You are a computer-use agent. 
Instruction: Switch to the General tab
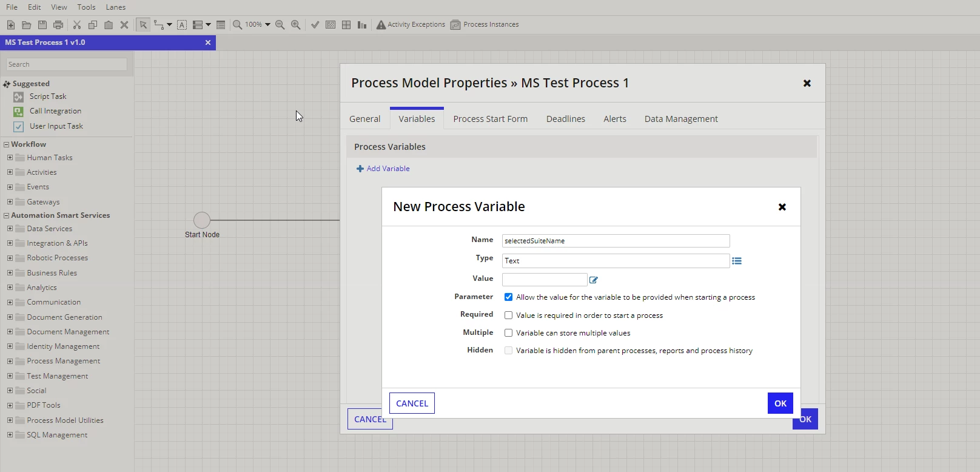pyautogui.click(x=365, y=119)
